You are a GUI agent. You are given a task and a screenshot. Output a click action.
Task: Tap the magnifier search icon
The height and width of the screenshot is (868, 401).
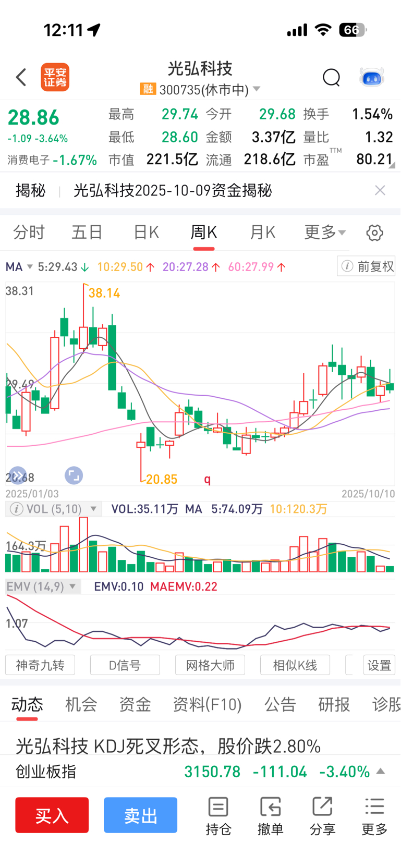click(x=331, y=77)
